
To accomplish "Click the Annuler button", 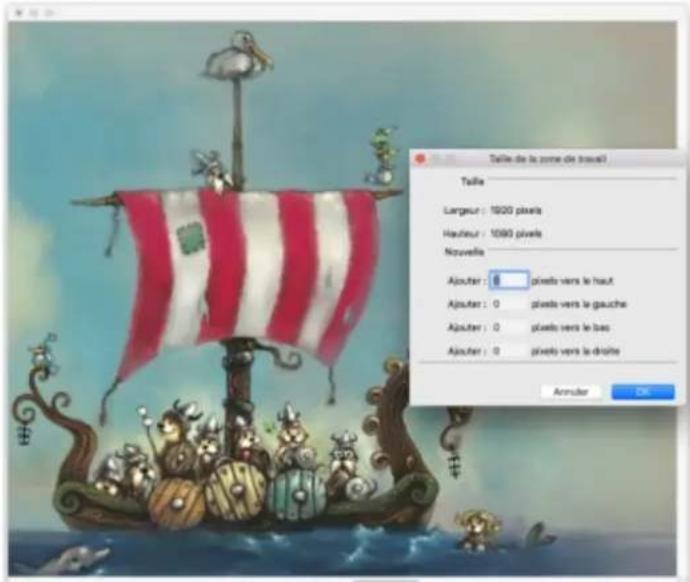I will point(571,392).
